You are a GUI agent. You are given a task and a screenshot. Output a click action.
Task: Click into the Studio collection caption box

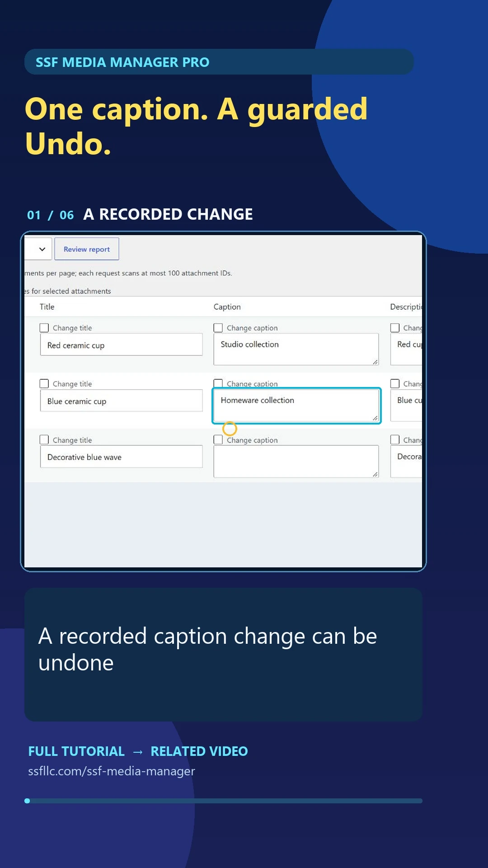tap(296, 349)
